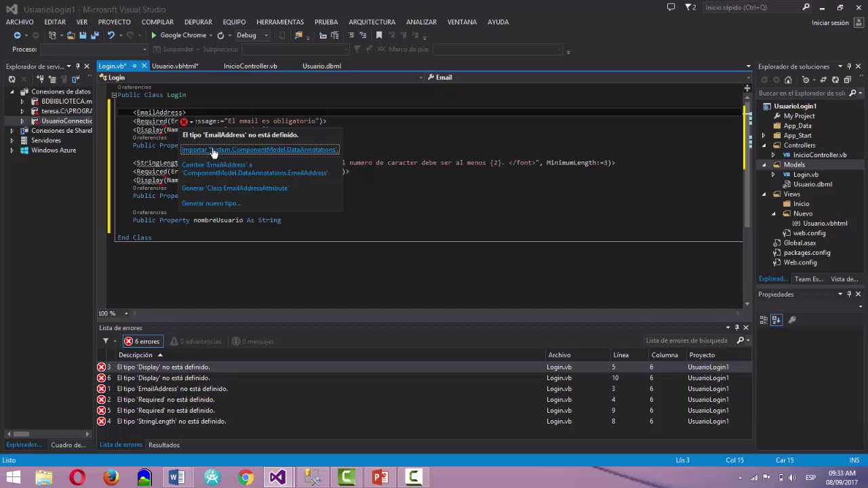The width and height of the screenshot is (868, 488).
Task: Collapse the Conexiones de datos node
Action: tap(12, 91)
